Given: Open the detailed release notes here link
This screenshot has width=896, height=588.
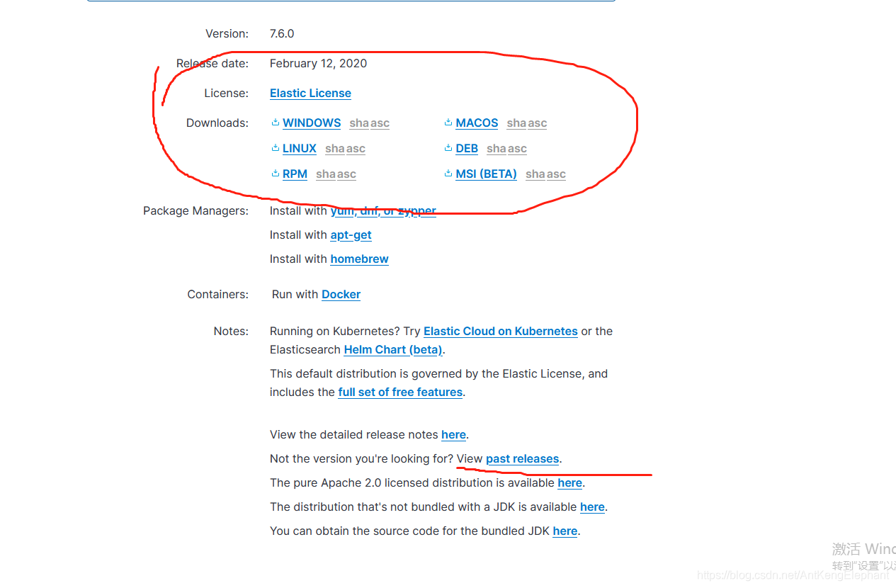Looking at the screenshot, I should click(453, 435).
